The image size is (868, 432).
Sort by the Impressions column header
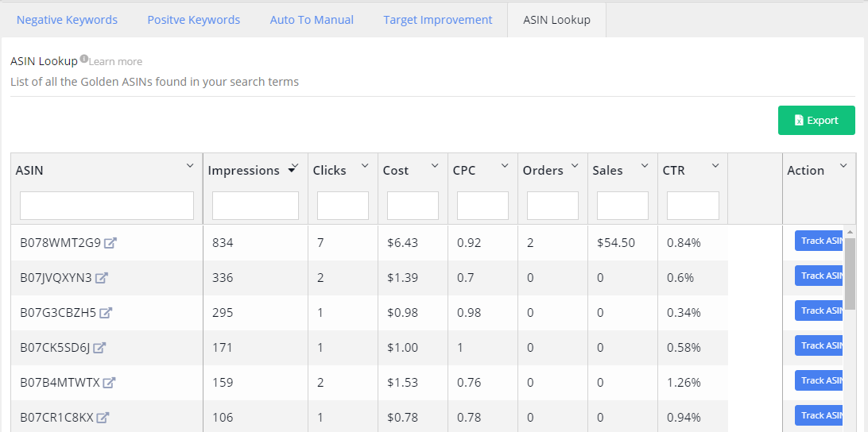click(243, 171)
